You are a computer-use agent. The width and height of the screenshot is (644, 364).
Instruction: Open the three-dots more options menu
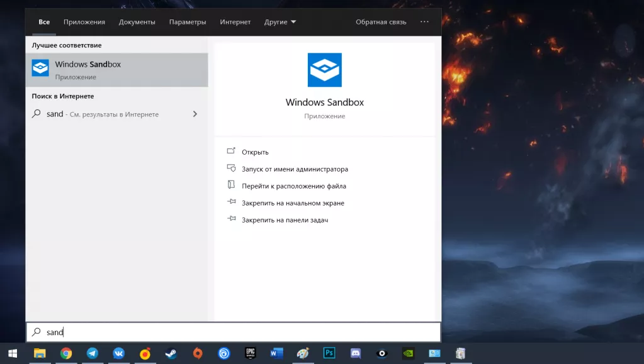tap(424, 22)
